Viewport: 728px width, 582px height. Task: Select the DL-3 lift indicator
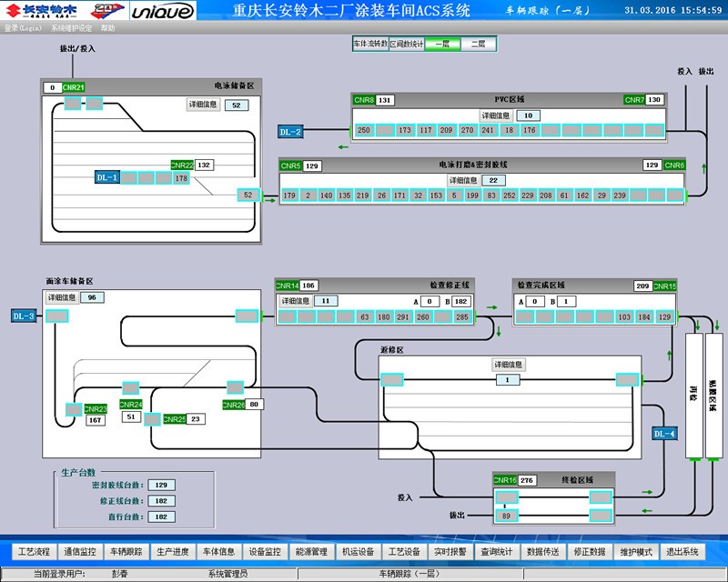[24, 316]
